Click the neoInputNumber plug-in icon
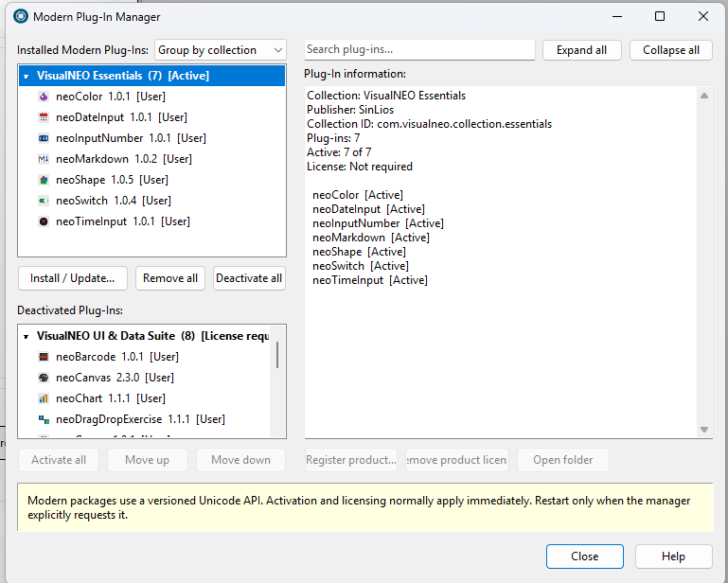This screenshot has width=728, height=583. (x=44, y=138)
